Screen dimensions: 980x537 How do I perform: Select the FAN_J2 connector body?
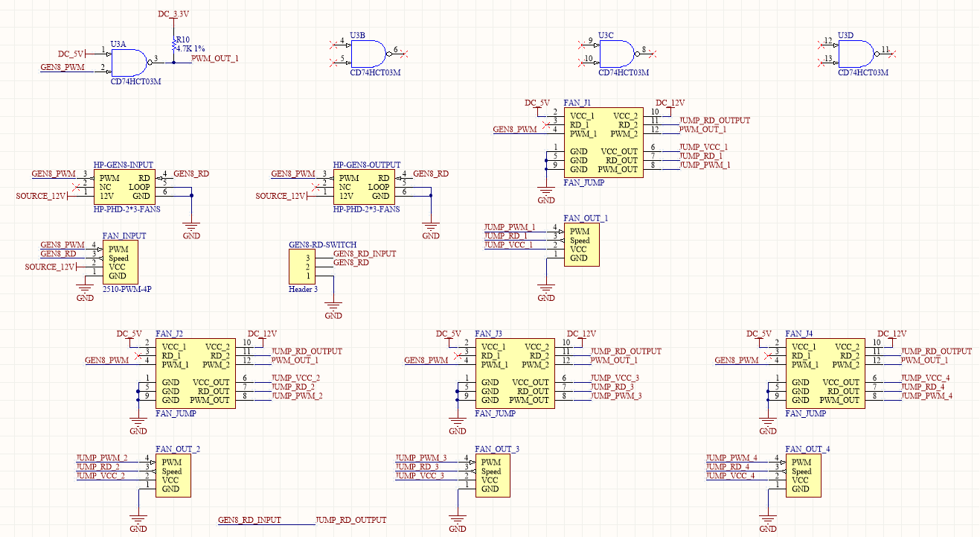[x=195, y=373]
